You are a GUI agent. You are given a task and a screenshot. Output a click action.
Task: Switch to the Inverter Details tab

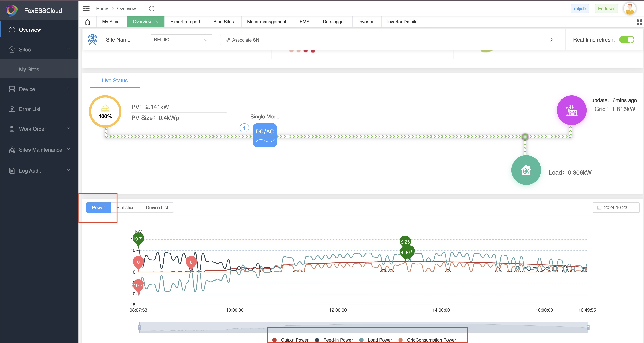coord(402,22)
